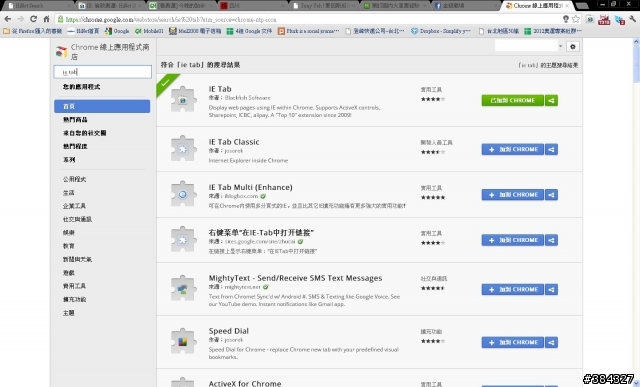
Task: Open the ActiveX for Chrome title link
Action: coord(245,383)
